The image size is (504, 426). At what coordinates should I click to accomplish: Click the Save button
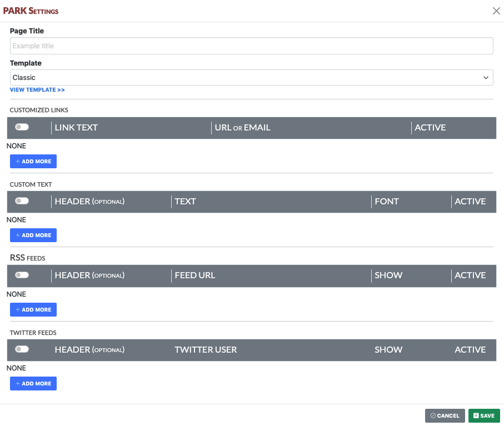coord(484,415)
